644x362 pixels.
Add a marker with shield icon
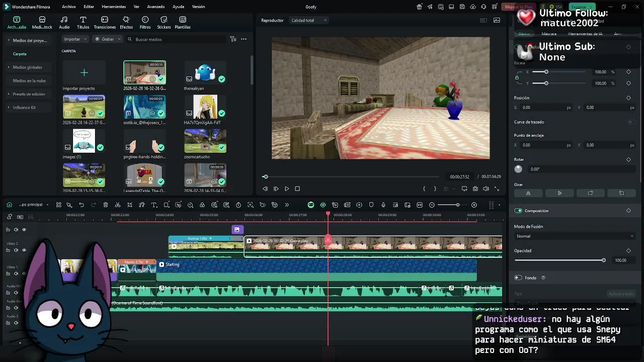371,205
